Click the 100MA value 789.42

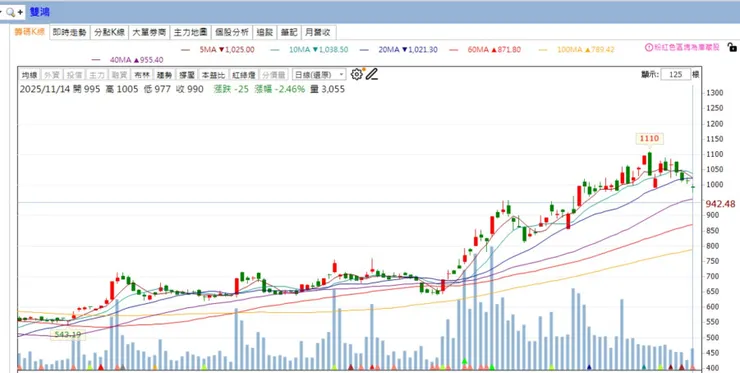pyautogui.click(x=603, y=50)
